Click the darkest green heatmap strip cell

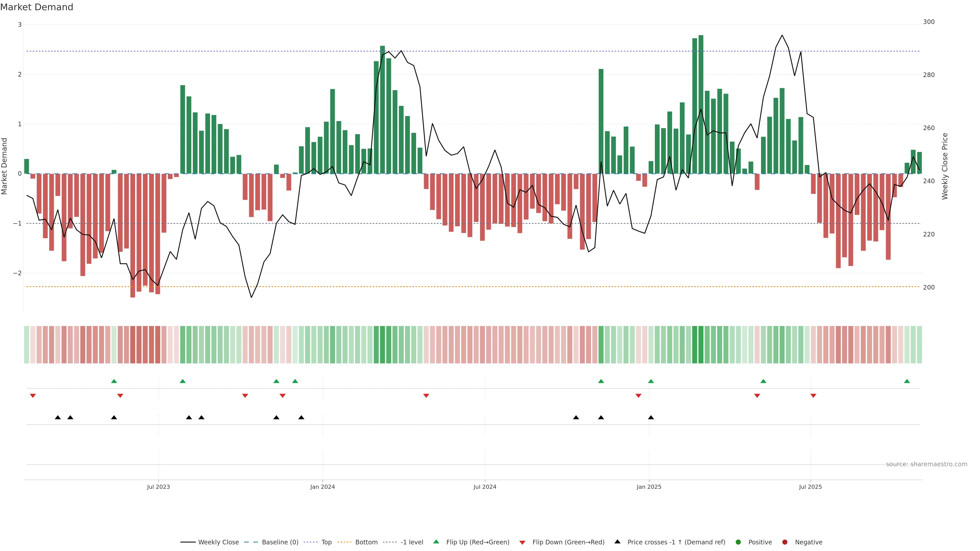[701, 344]
